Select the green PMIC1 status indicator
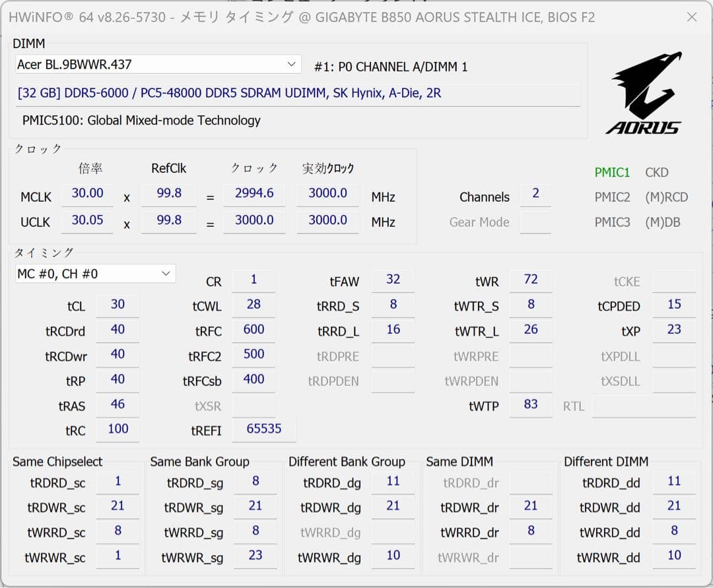 point(612,172)
